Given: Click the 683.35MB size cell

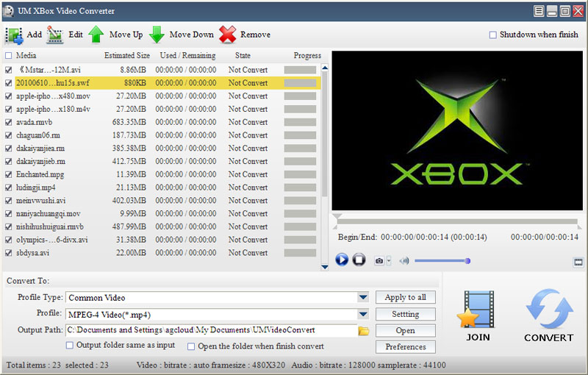Looking at the screenshot, I should pyautogui.click(x=129, y=122).
